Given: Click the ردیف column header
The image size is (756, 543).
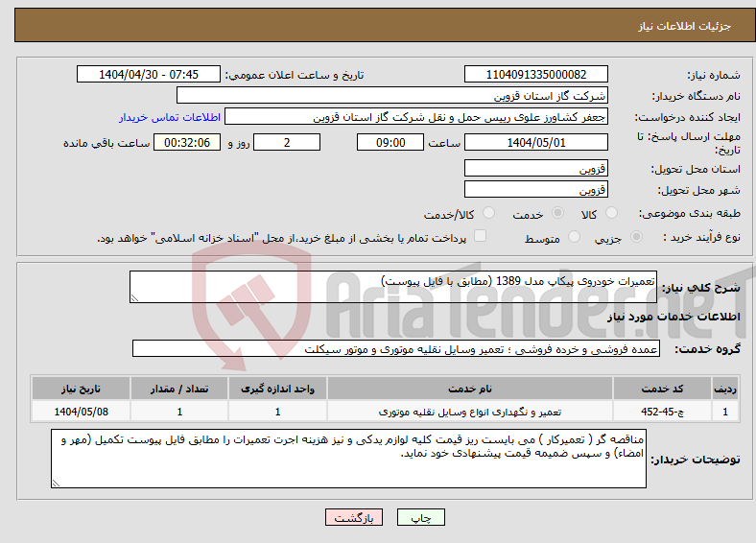Looking at the screenshot, I should pos(725,389).
